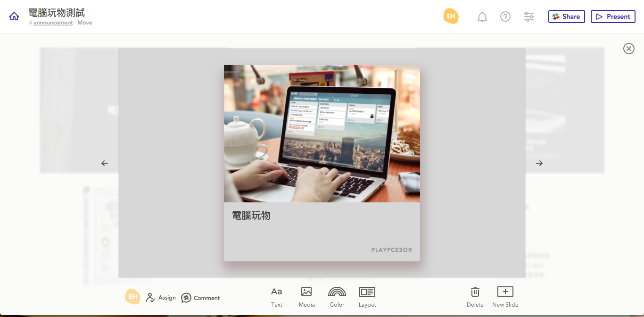
Task: Open the notifications bell
Action: (x=482, y=17)
